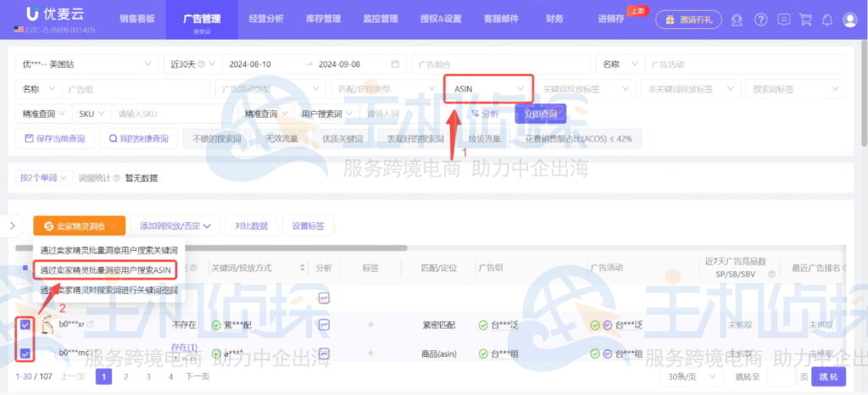Switch to 监控管理 tab
Screen dimensions: 868x395
point(381,19)
